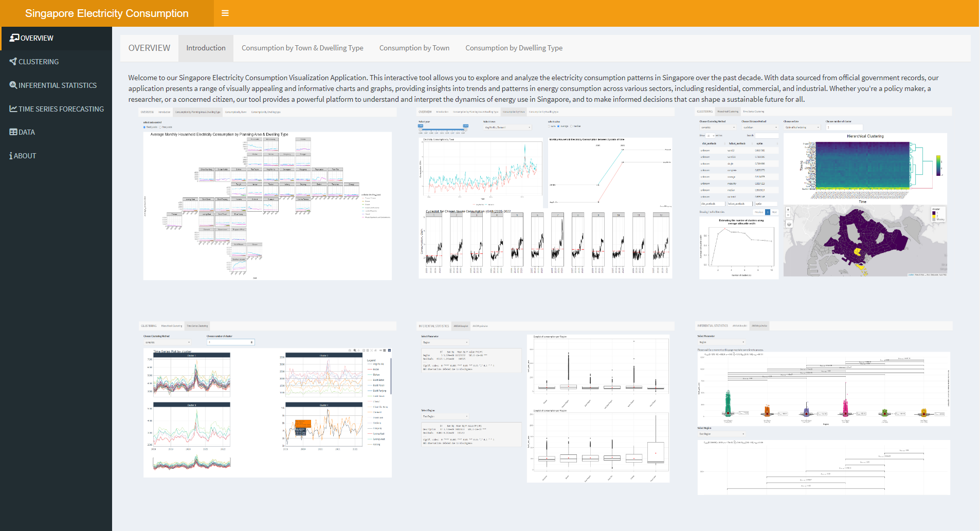
Task: Click the Data table icon in the sidebar
Action: 13,132
